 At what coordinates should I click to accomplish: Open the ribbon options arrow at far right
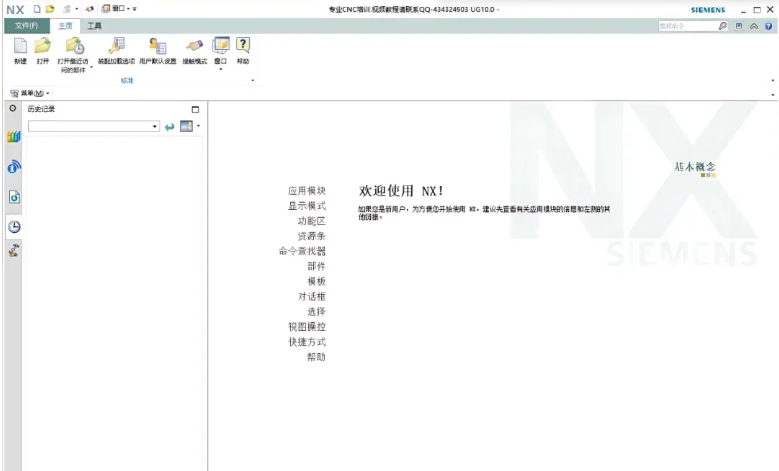point(773,80)
